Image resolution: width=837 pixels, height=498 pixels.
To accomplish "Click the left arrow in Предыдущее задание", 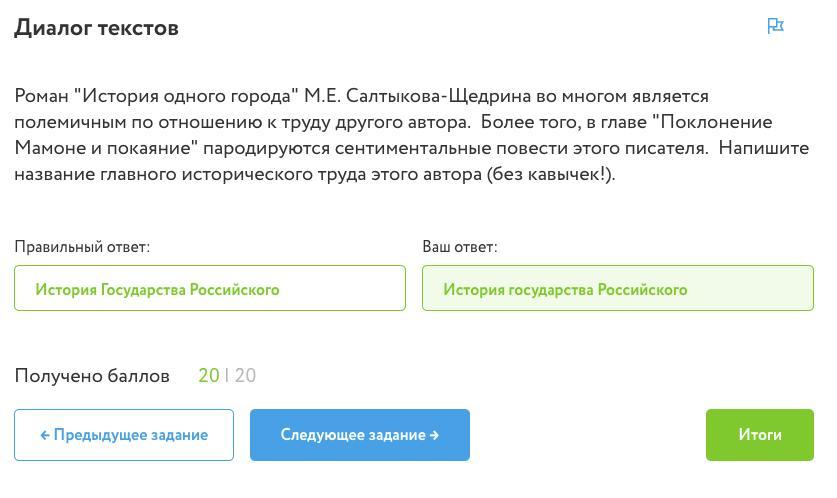I will 45,436.
